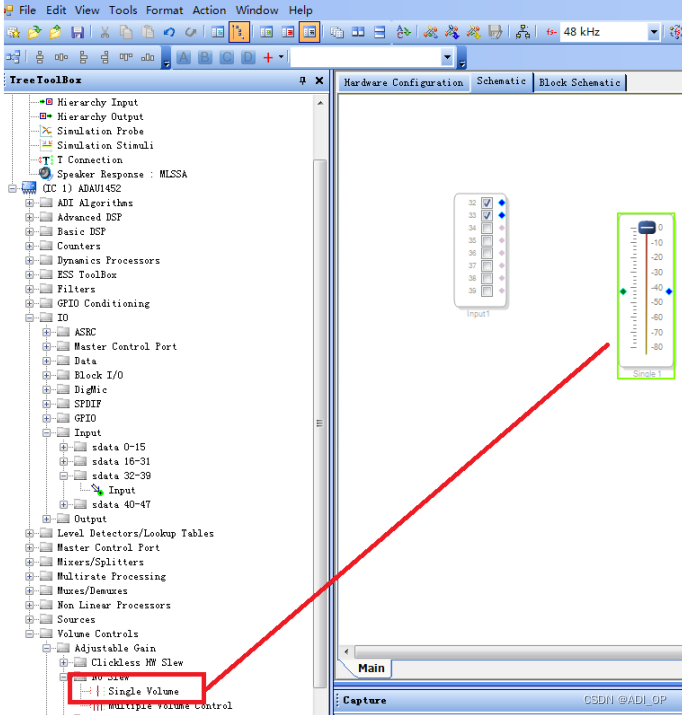
Task: Select Single Volume in the tree
Action: pos(144,691)
